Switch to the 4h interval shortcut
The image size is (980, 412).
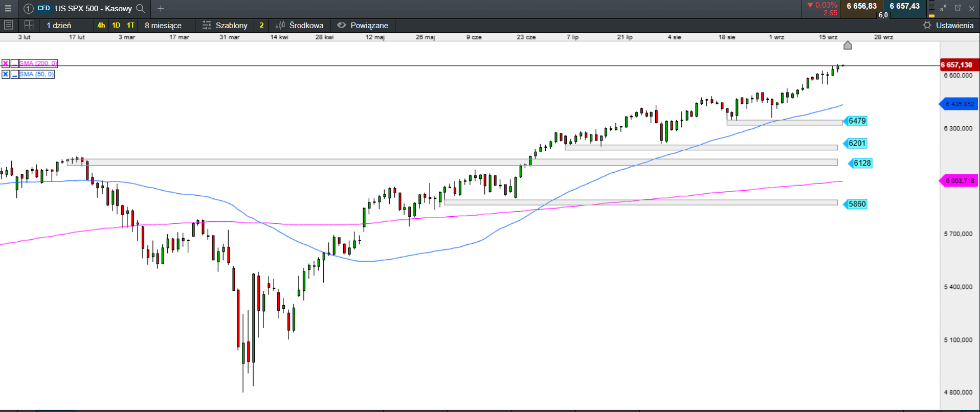101,25
